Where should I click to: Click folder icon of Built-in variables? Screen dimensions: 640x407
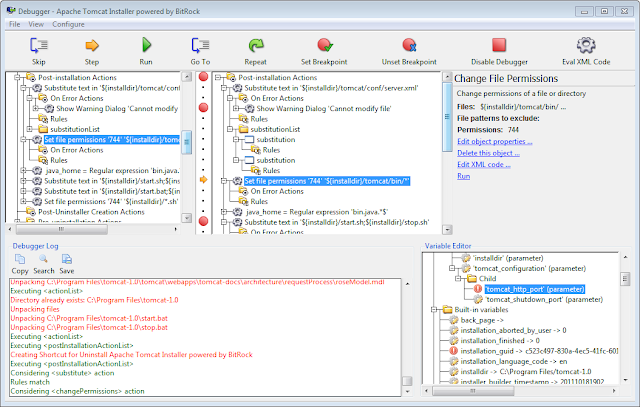[x=448, y=309]
